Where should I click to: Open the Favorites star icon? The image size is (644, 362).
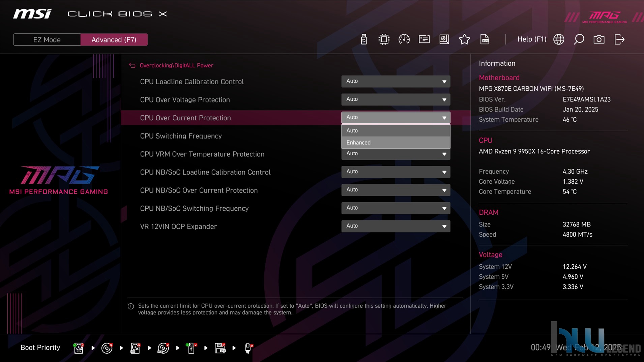pos(464,39)
